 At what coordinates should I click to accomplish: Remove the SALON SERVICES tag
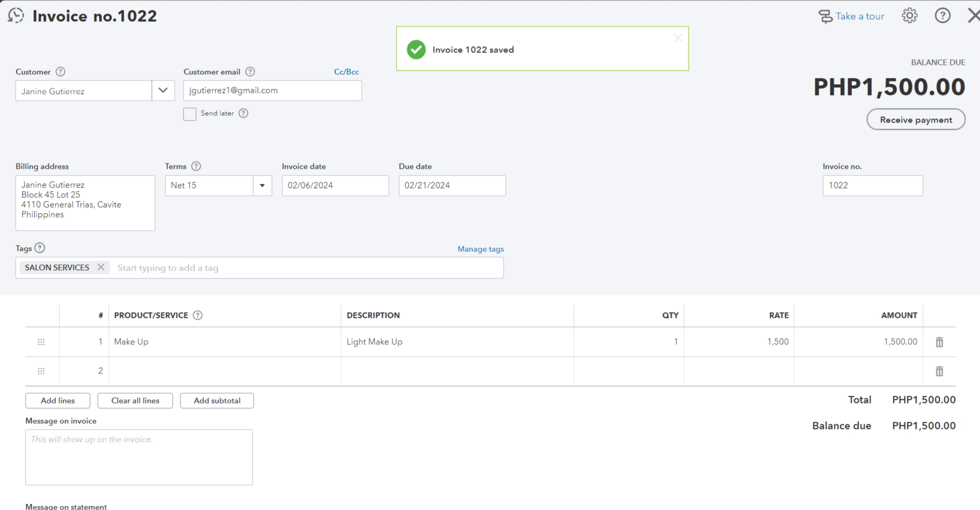coord(101,267)
